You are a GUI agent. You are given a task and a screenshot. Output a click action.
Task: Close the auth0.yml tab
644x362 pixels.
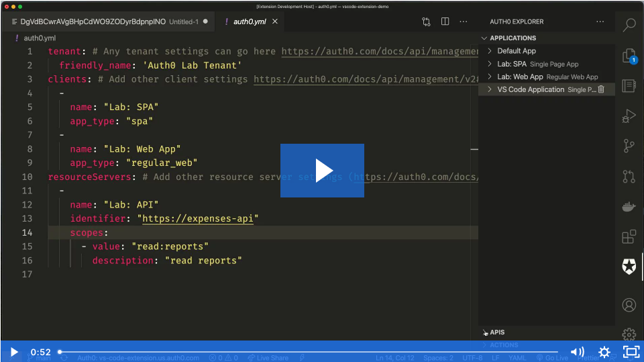275,21
